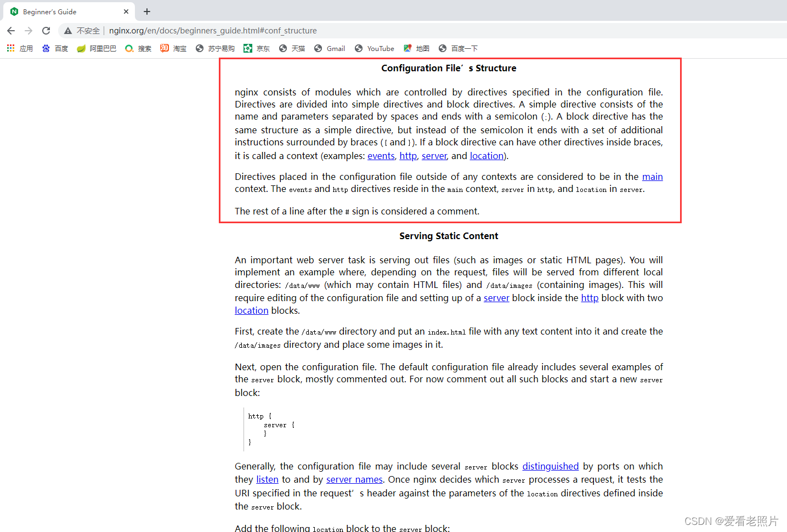
Task: Open the 京东 bookmark
Action: [x=257, y=48]
